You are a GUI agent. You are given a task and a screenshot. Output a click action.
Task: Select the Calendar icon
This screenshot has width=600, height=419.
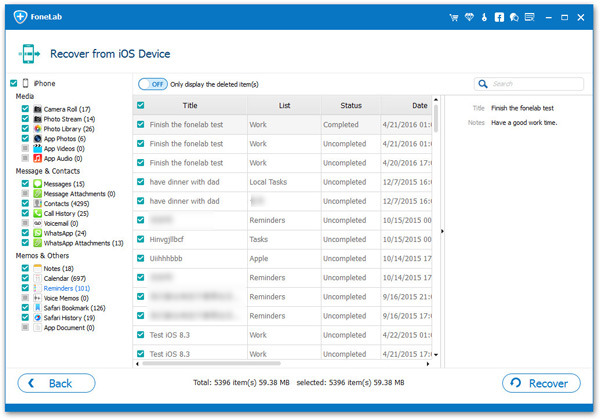click(38, 278)
